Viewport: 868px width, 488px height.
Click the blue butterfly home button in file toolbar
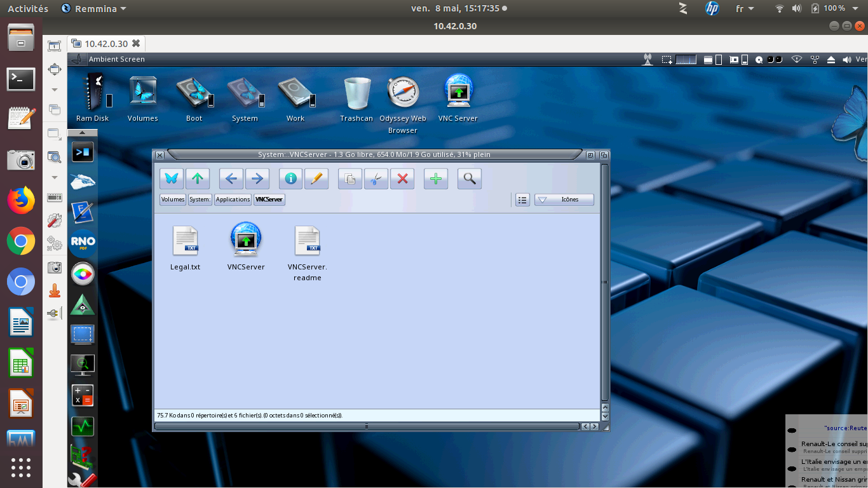click(171, 179)
